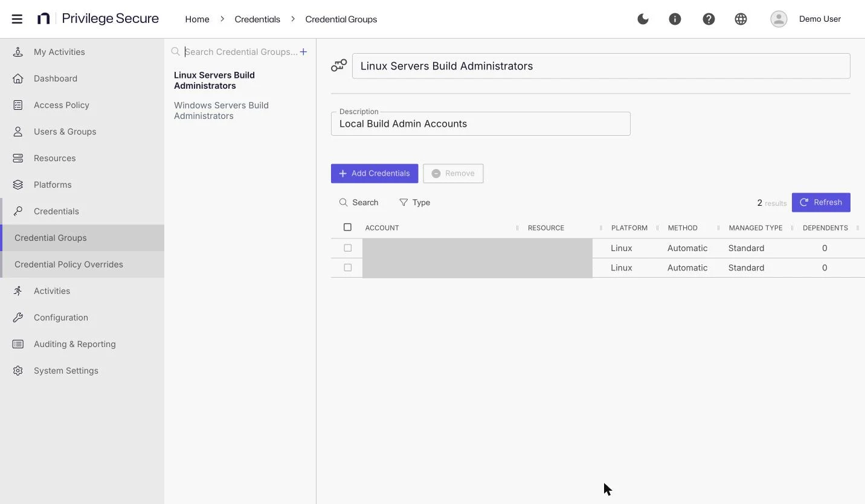
Task: Focus the Search Credential Groups field
Action: 240,52
